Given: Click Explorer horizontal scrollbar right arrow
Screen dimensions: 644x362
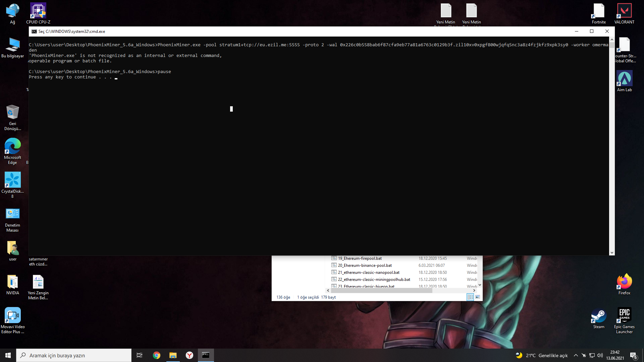Looking at the screenshot, I should click(474, 291).
